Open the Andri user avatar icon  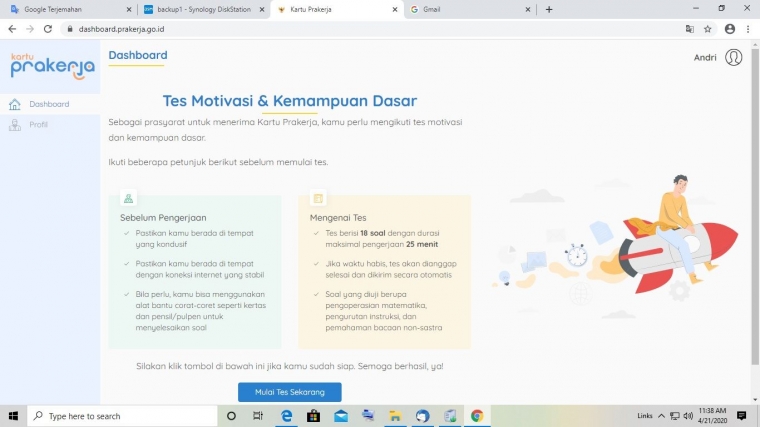click(x=733, y=57)
